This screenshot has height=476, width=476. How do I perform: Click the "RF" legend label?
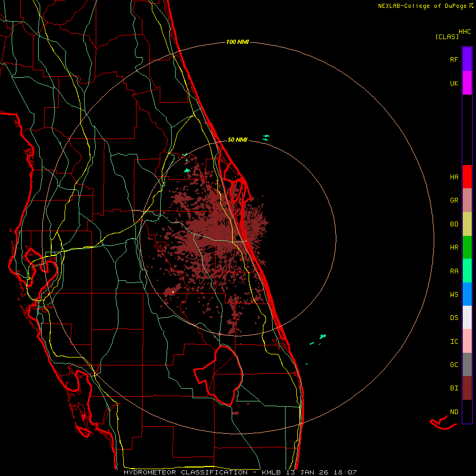pos(454,60)
